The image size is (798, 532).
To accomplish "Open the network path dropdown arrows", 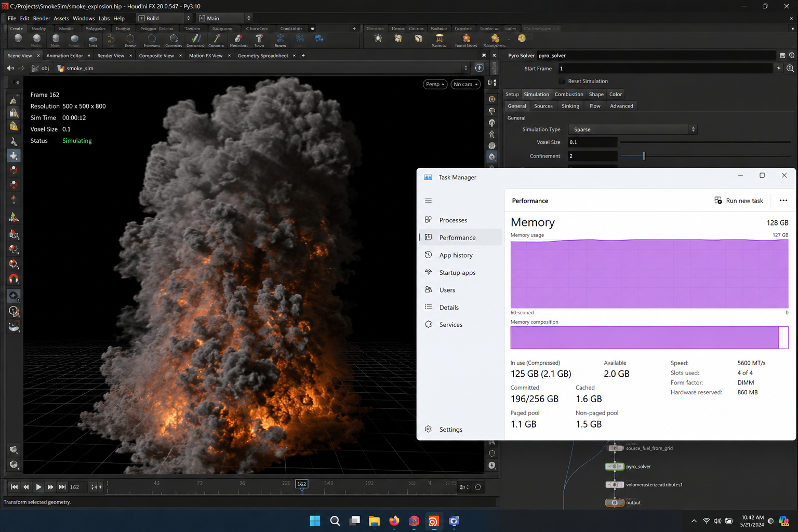I will point(465,68).
